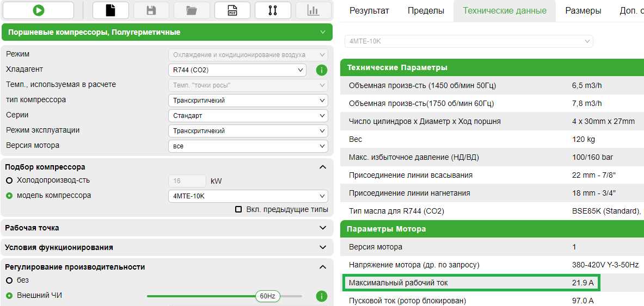Switch to Результат tab
Screen dimensions: 644x306
(x=369, y=11)
